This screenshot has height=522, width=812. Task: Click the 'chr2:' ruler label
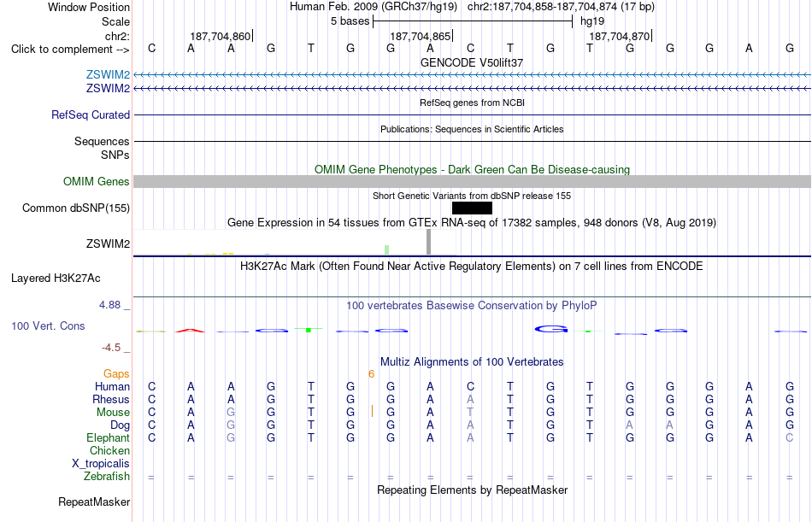pyautogui.click(x=118, y=36)
